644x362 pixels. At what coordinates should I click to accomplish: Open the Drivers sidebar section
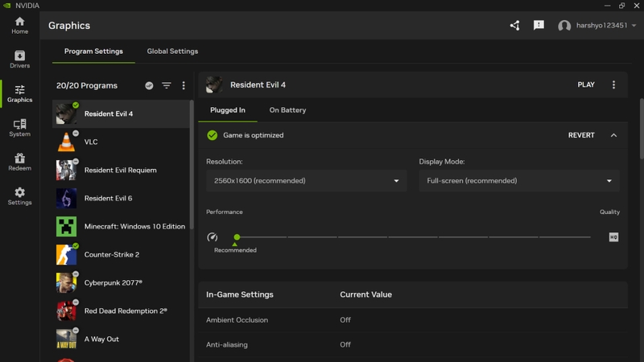[x=19, y=60]
